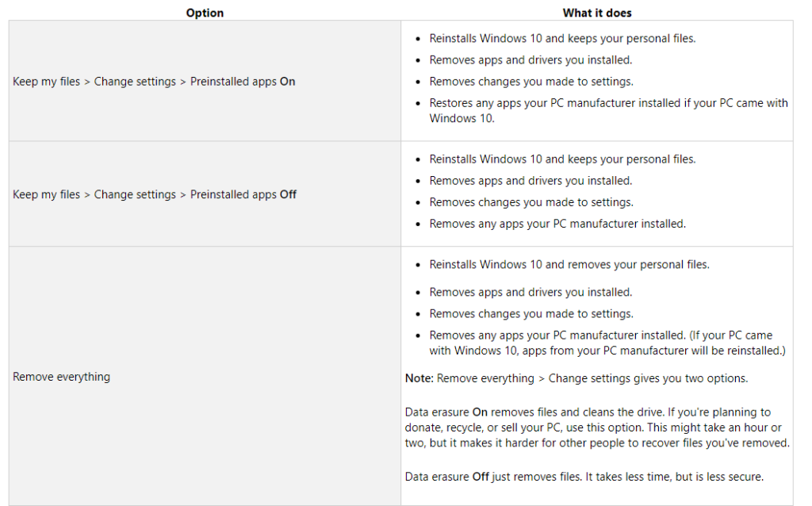Click the first 'Reinstalls Windows 10 and keeps' bullet

(x=562, y=38)
